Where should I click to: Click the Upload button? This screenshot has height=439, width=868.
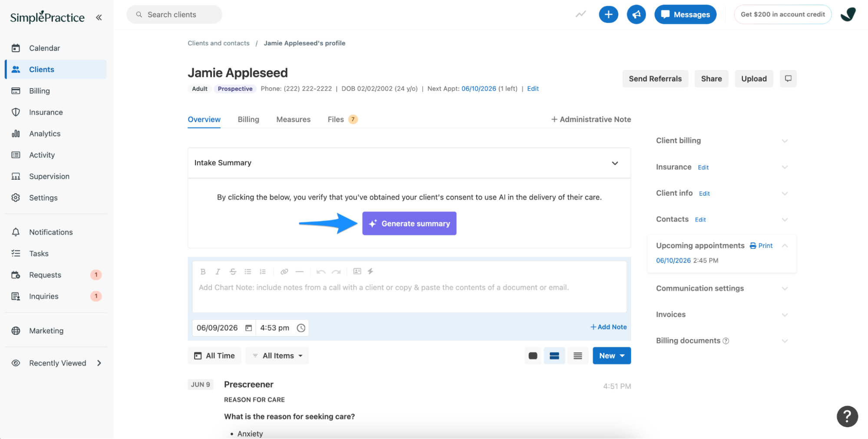pos(754,79)
